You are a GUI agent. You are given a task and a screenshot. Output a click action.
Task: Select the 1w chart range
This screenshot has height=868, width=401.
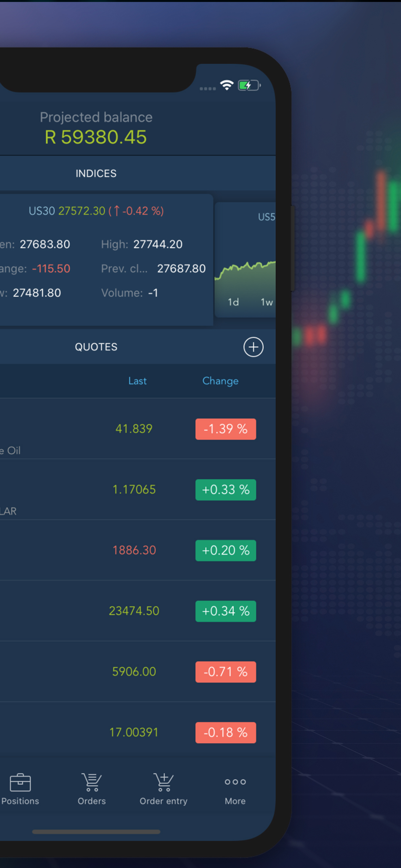(x=267, y=302)
